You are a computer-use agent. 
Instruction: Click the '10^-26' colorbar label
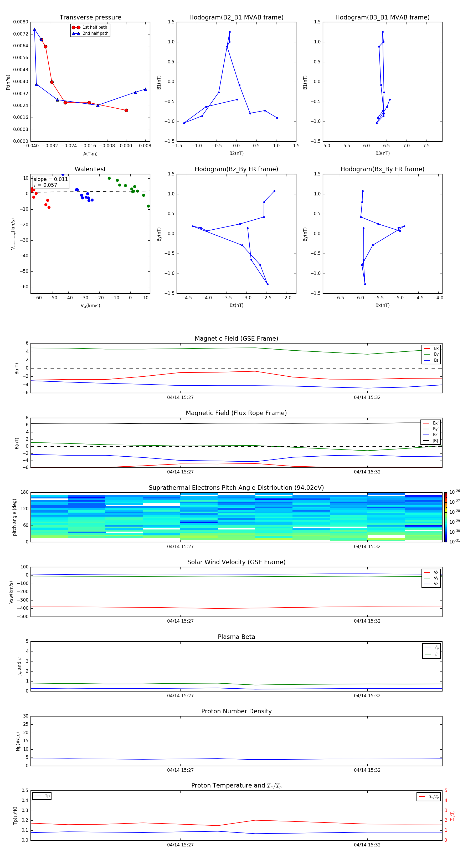pyautogui.click(x=455, y=492)
